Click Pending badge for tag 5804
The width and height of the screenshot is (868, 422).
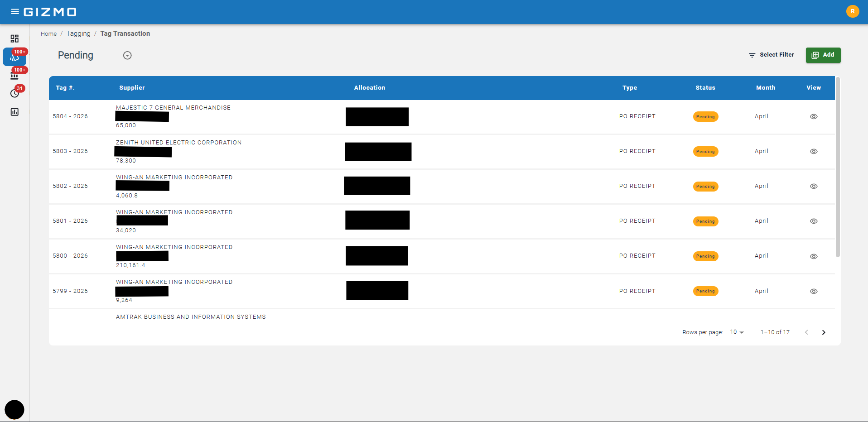(705, 117)
